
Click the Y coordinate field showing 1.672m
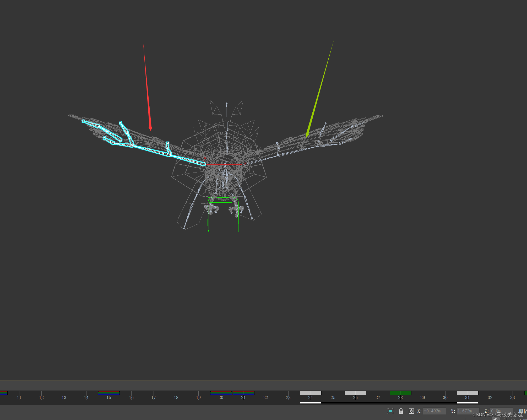pos(468,411)
